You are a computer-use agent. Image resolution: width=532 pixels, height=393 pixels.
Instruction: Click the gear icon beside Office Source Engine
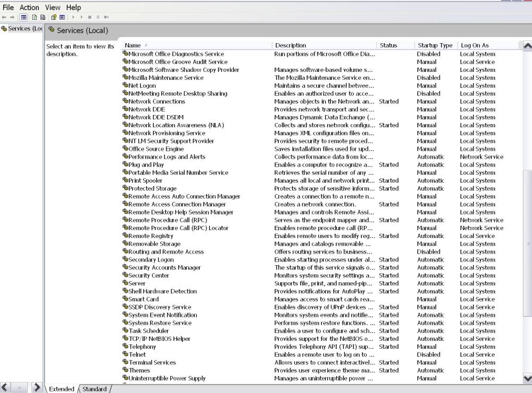[125, 149]
